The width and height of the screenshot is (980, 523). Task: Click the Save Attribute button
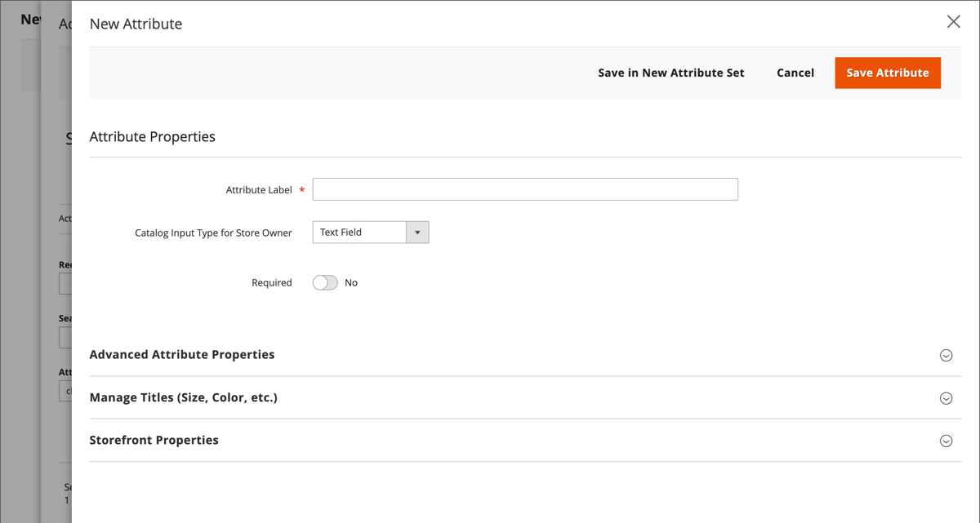click(x=887, y=73)
